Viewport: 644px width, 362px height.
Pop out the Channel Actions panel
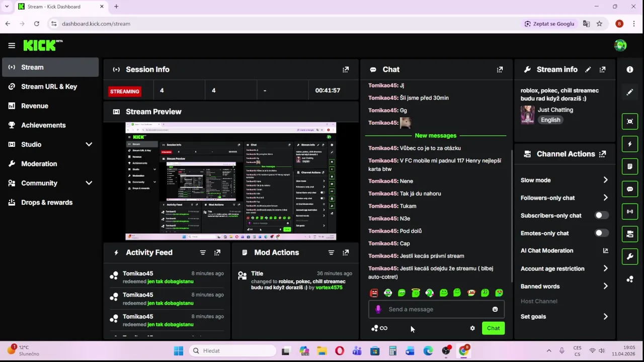coord(603,154)
